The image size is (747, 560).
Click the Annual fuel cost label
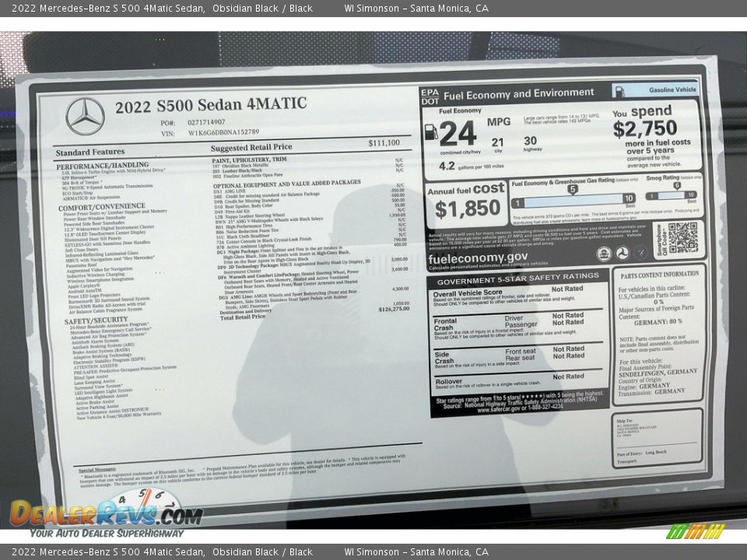coord(465,190)
